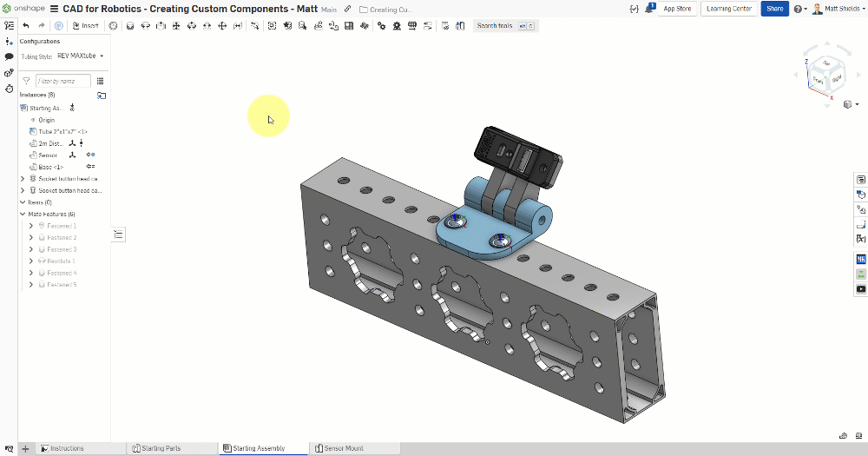
Task: Open the Learning Center
Action: click(729, 9)
